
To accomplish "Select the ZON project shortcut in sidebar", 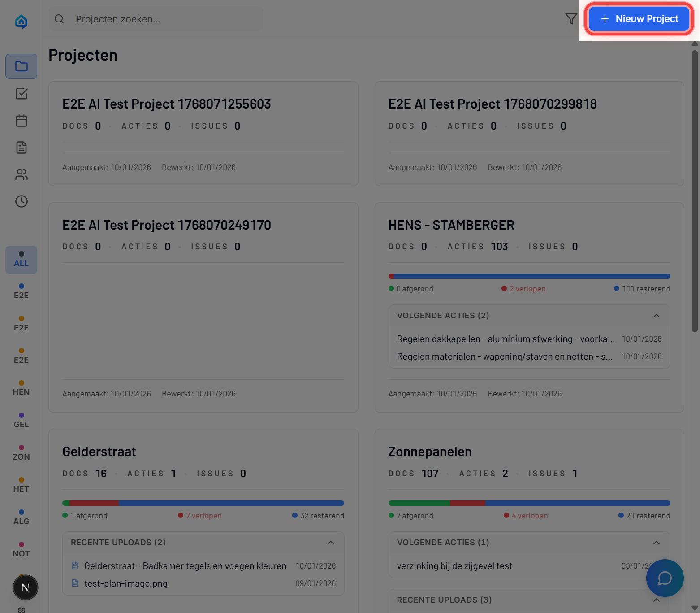I will (x=21, y=453).
